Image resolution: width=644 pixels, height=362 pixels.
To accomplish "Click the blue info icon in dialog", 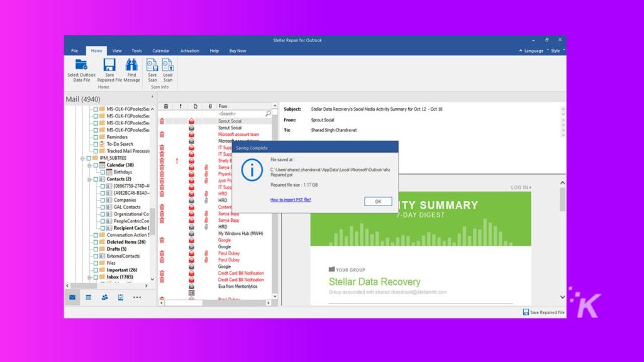I will coord(252,170).
